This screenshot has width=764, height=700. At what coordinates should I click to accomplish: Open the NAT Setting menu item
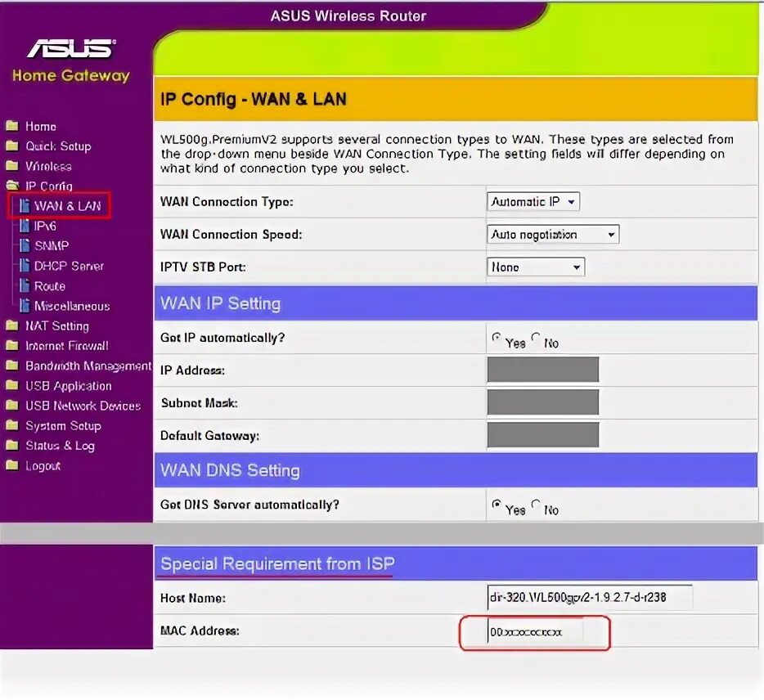click(x=57, y=326)
